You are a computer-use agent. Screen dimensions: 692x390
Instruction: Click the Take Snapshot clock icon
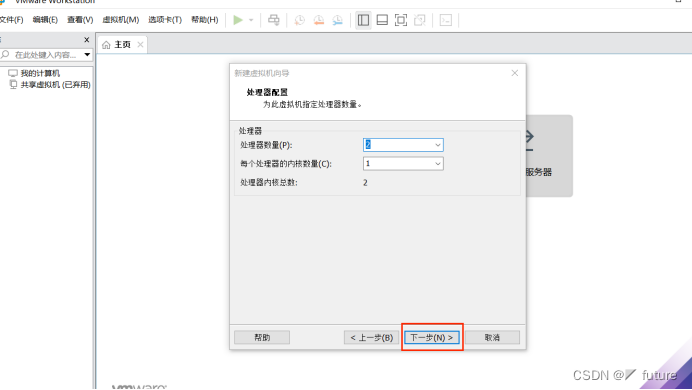tap(299, 20)
